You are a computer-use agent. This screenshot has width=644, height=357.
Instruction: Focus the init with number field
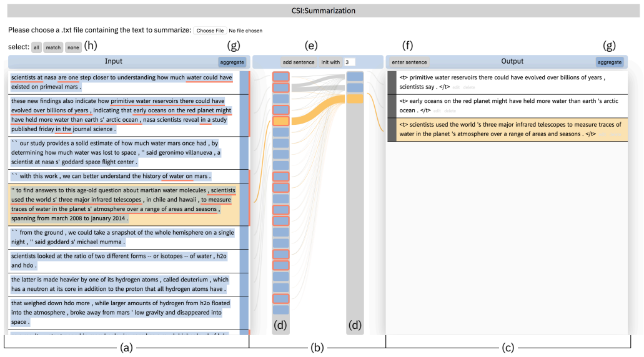point(350,62)
